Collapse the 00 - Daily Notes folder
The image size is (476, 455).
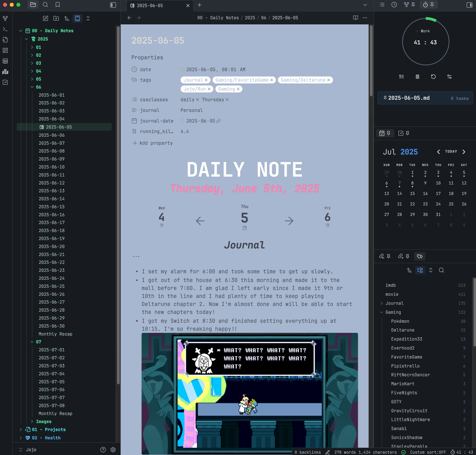(21, 31)
